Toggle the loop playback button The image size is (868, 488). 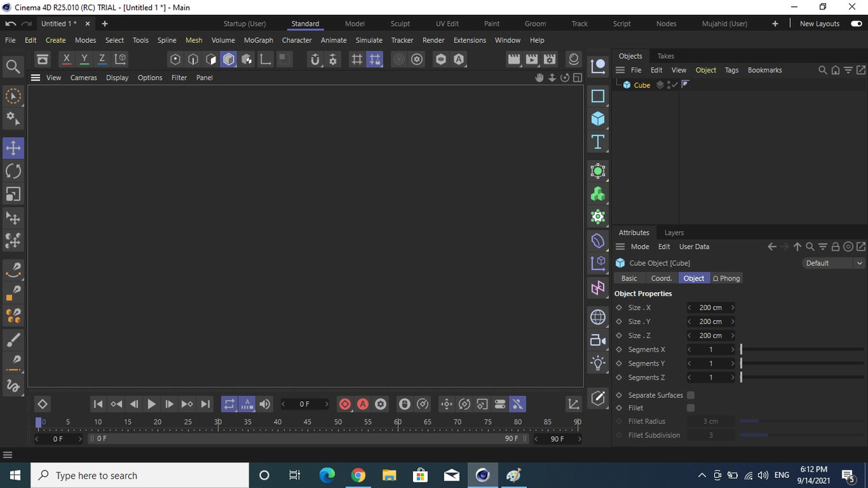tap(229, 404)
